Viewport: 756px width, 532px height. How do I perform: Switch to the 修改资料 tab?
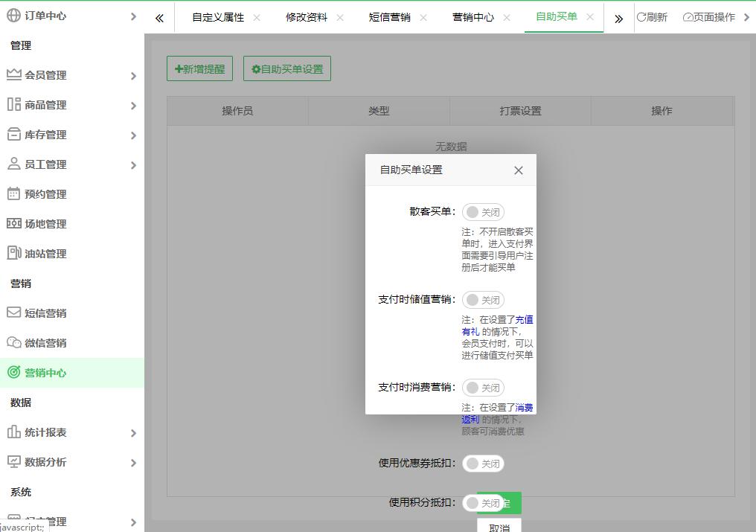[307, 17]
